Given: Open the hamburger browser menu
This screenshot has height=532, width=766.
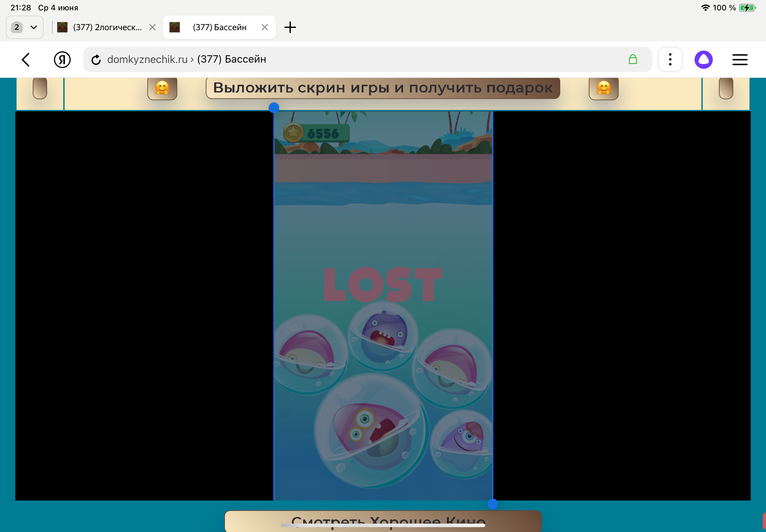Looking at the screenshot, I should (740, 59).
